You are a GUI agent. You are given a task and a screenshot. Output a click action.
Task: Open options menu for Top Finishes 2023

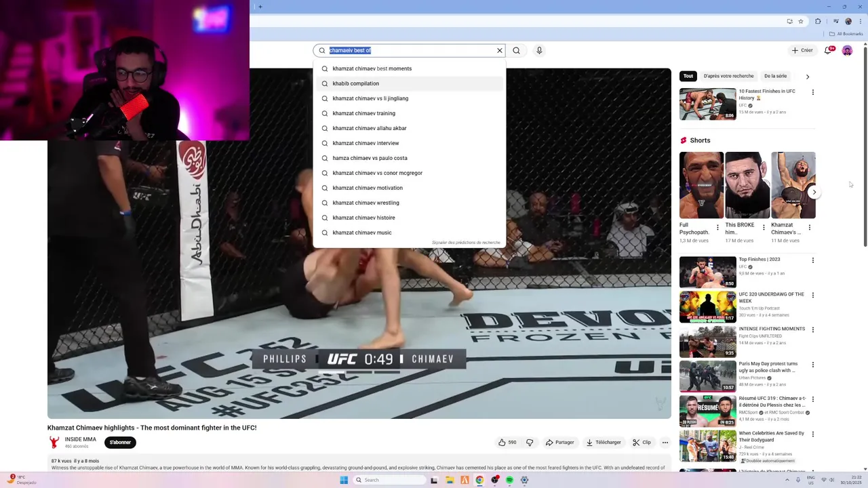point(813,260)
